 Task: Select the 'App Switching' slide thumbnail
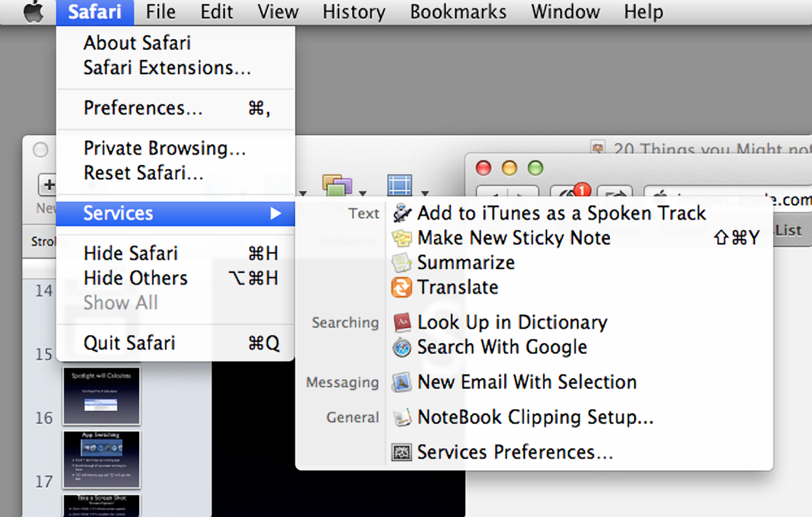pyautogui.click(x=101, y=459)
